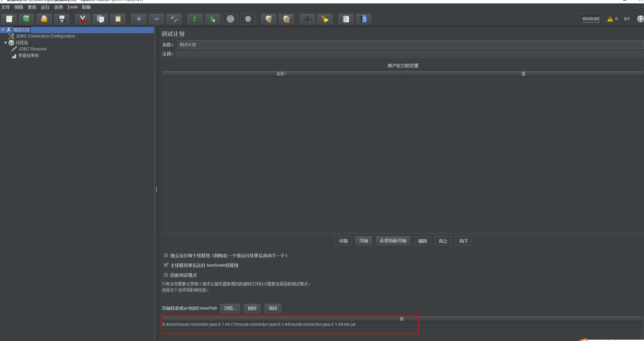Collapse the 线程组 tree node

click(5, 43)
